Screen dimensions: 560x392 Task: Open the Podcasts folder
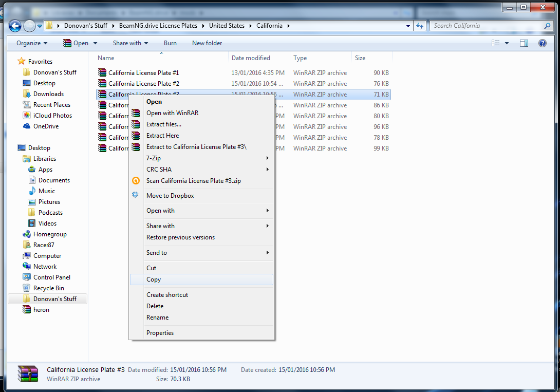pyautogui.click(x=50, y=212)
